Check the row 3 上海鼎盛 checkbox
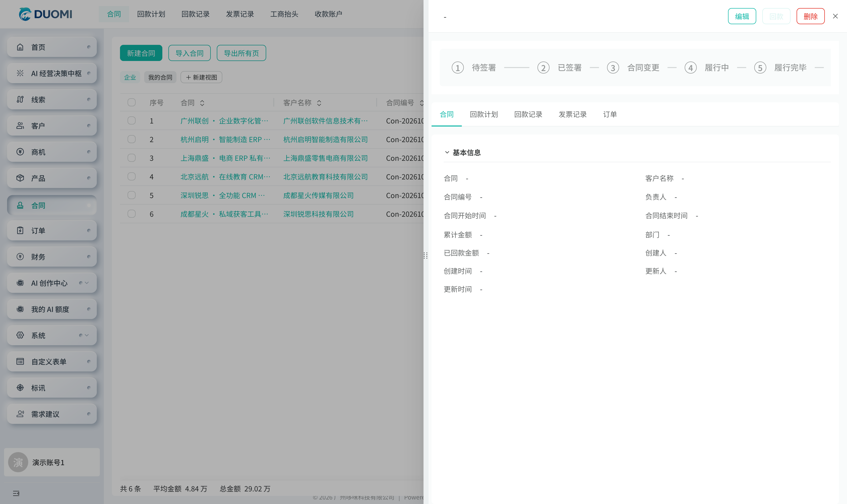The image size is (847, 504). click(132, 158)
